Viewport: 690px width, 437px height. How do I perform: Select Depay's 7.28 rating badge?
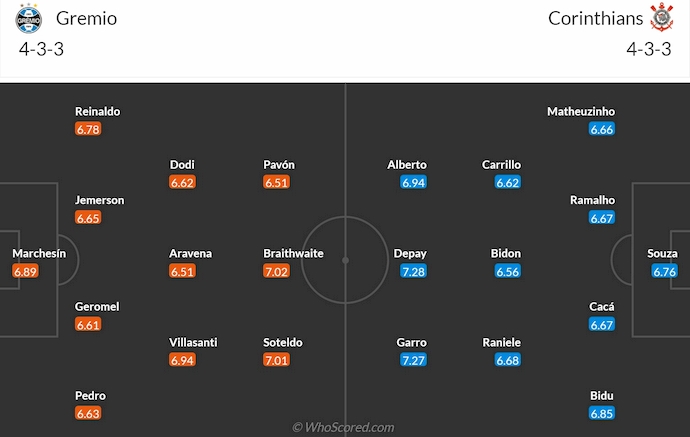413,271
